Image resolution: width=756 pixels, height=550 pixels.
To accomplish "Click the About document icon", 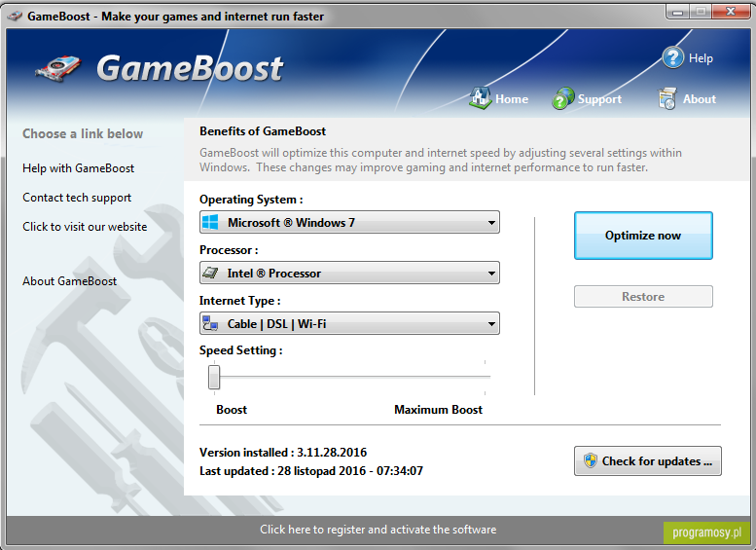I will 667,98.
